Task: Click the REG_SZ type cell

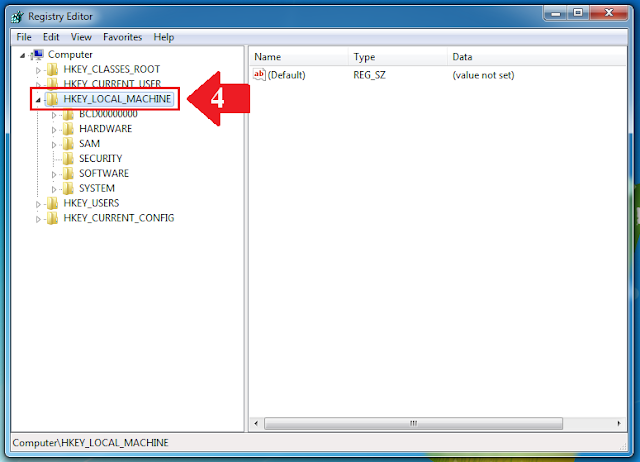Action: click(369, 75)
